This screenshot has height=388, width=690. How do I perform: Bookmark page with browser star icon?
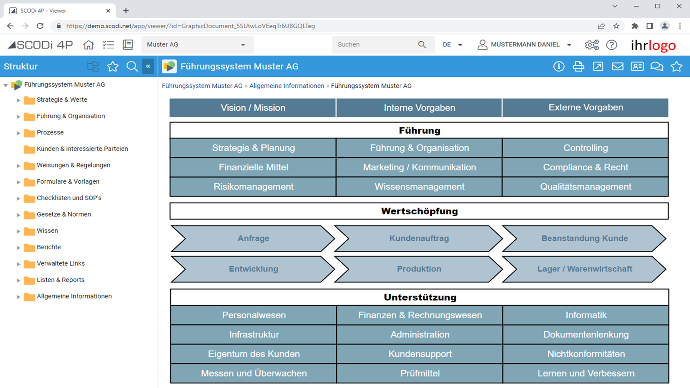point(616,26)
